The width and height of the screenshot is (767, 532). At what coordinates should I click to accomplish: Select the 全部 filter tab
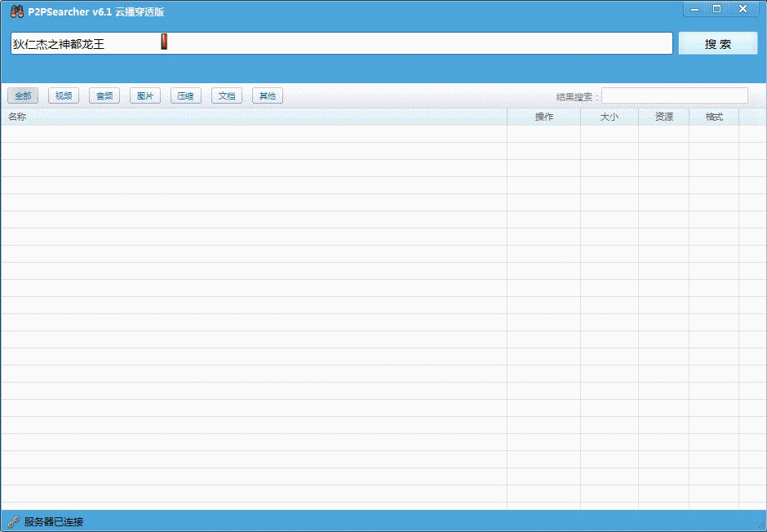tap(23, 96)
